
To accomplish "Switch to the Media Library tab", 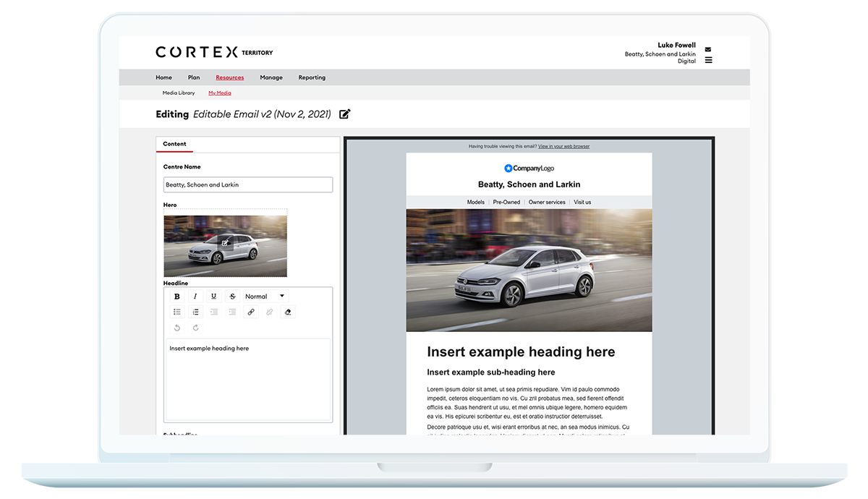I will tap(179, 93).
